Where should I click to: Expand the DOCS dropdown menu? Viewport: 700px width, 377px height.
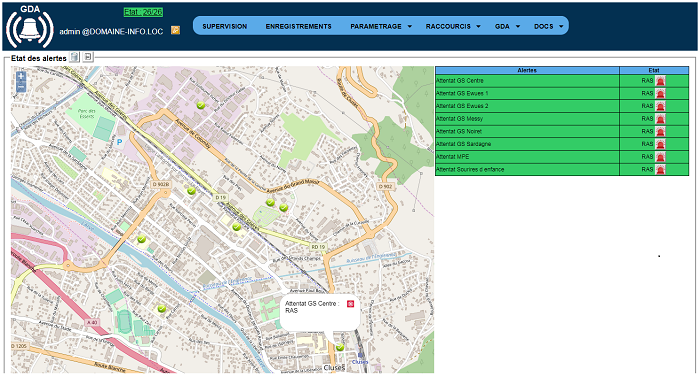point(549,26)
